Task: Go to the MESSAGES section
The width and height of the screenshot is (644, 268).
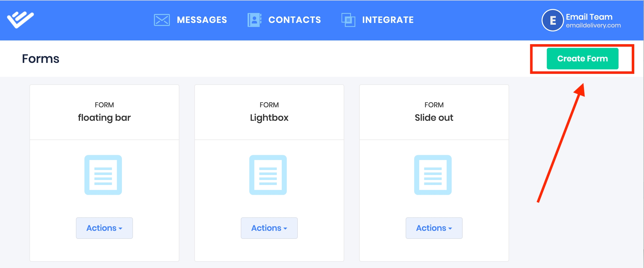Action: (x=202, y=20)
